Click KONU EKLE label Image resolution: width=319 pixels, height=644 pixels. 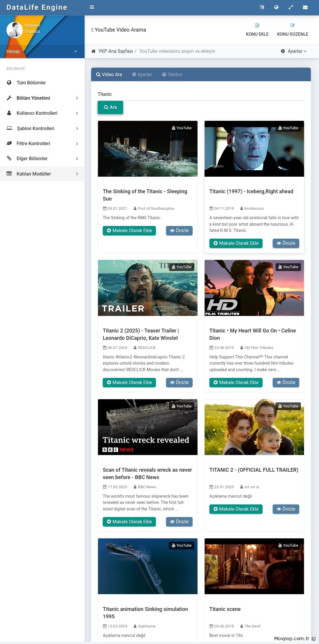pos(257,34)
